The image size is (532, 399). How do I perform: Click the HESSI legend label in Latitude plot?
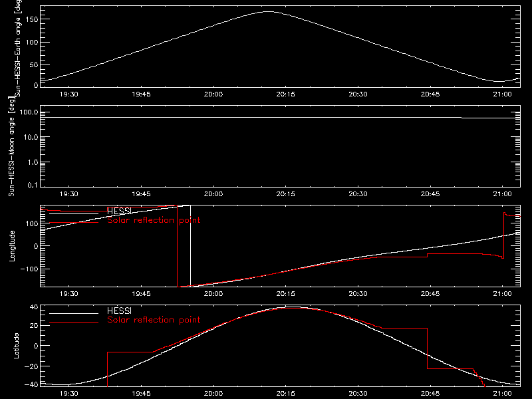119,311
